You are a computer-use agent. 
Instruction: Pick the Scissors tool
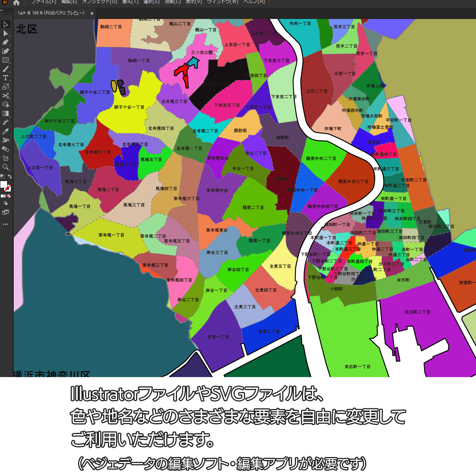pyautogui.click(x=6, y=96)
